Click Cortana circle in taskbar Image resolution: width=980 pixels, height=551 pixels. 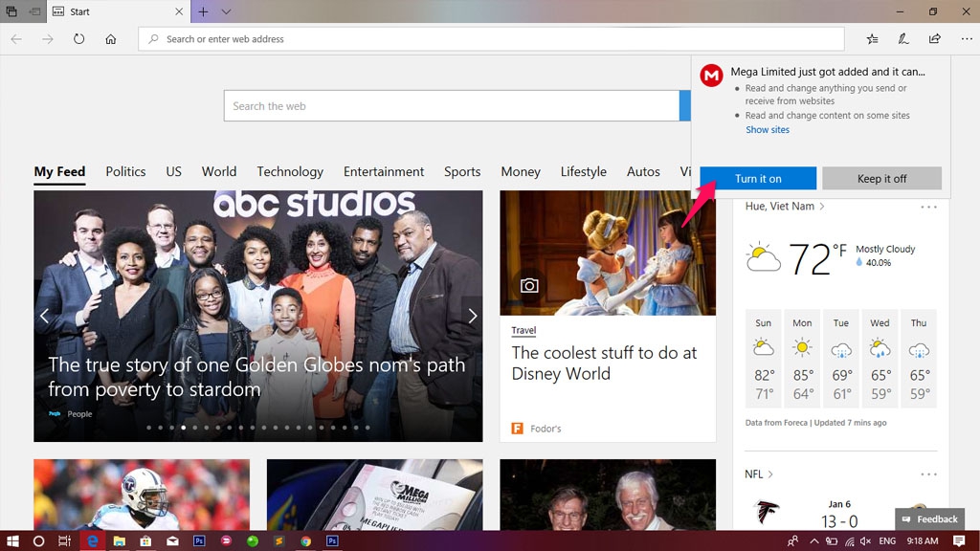[x=38, y=541]
